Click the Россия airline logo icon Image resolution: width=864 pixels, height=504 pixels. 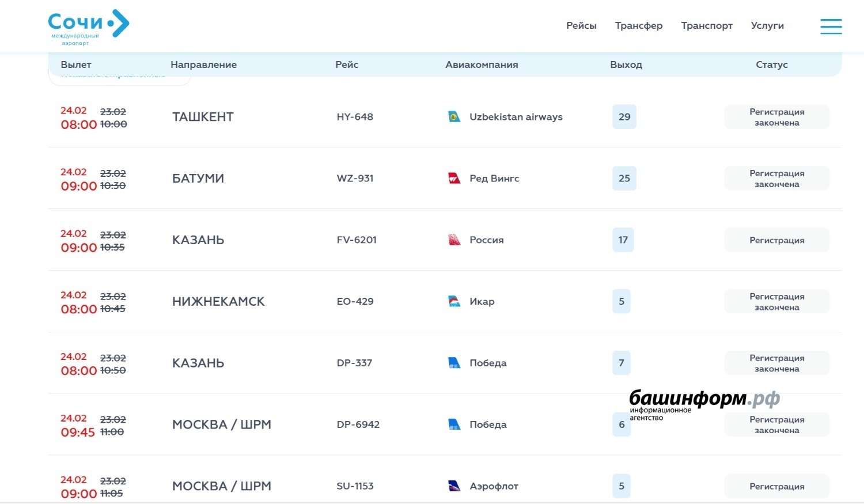(454, 240)
